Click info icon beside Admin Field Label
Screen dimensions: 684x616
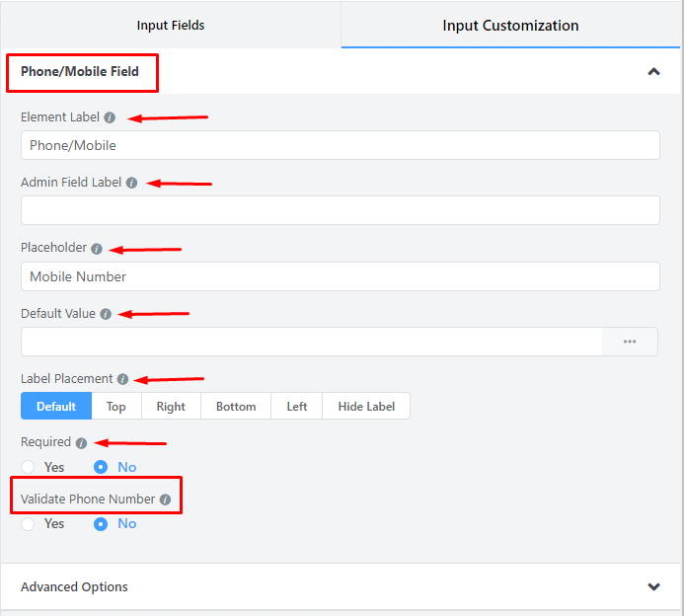pyautogui.click(x=131, y=183)
